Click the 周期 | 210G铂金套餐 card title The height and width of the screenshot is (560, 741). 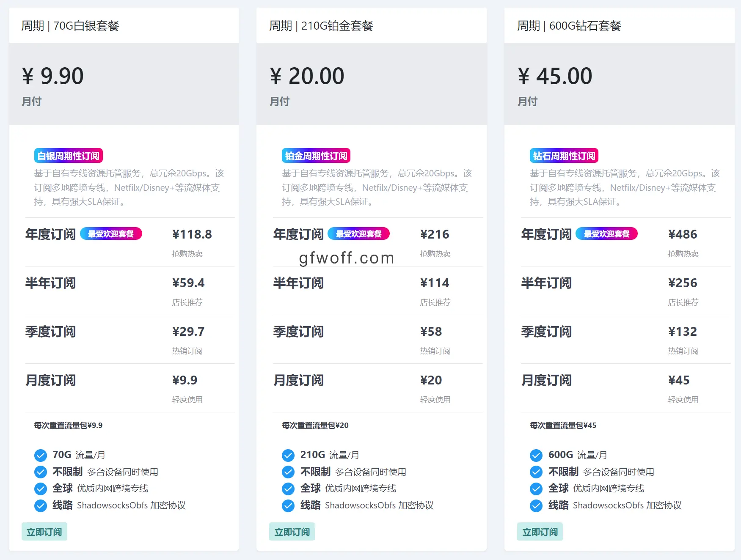pos(321,26)
